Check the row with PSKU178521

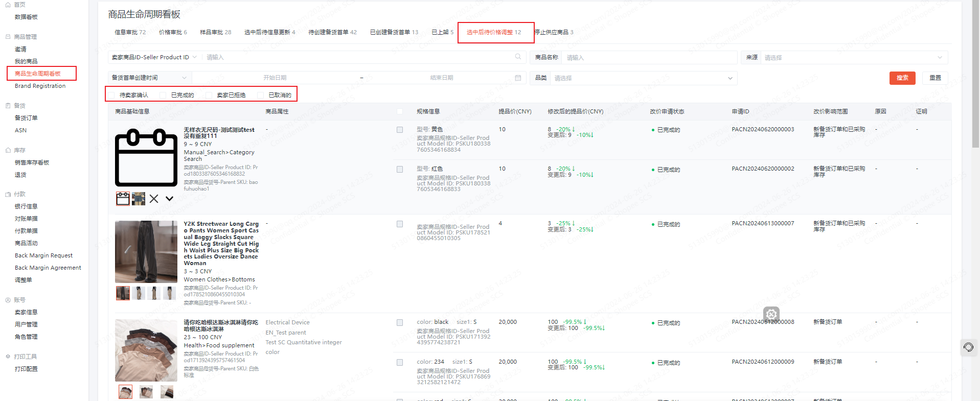[400, 224]
